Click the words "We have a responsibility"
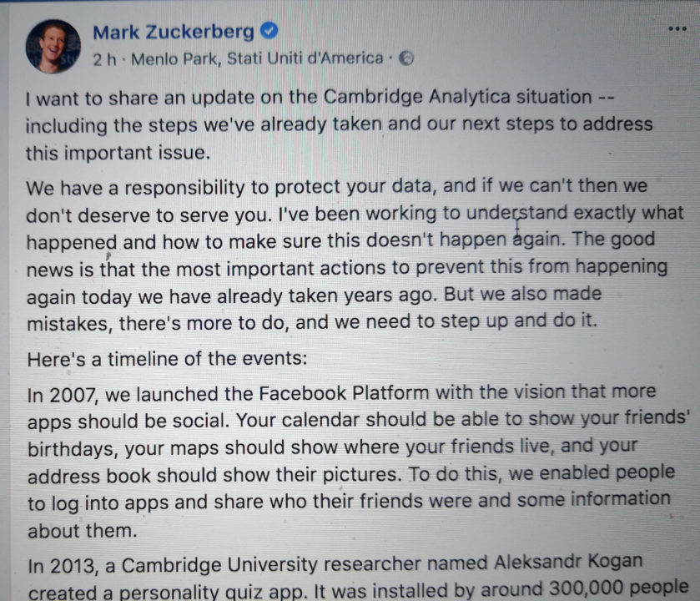 [x=129, y=186]
